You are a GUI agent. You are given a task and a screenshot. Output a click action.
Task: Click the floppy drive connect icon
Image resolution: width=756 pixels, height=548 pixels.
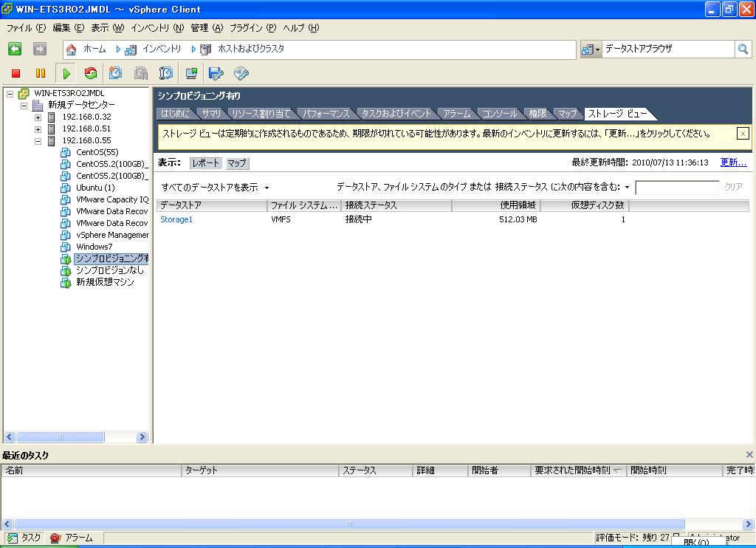216,73
